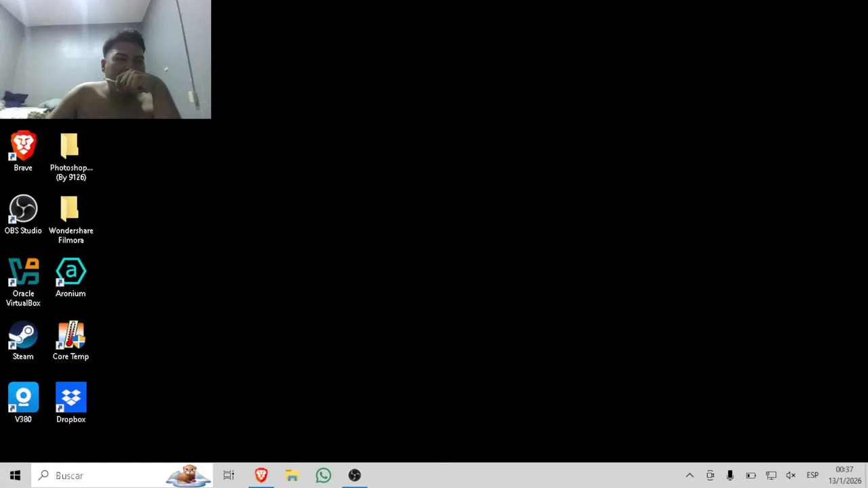Click the search highlight illustration in search bar

tap(189, 476)
